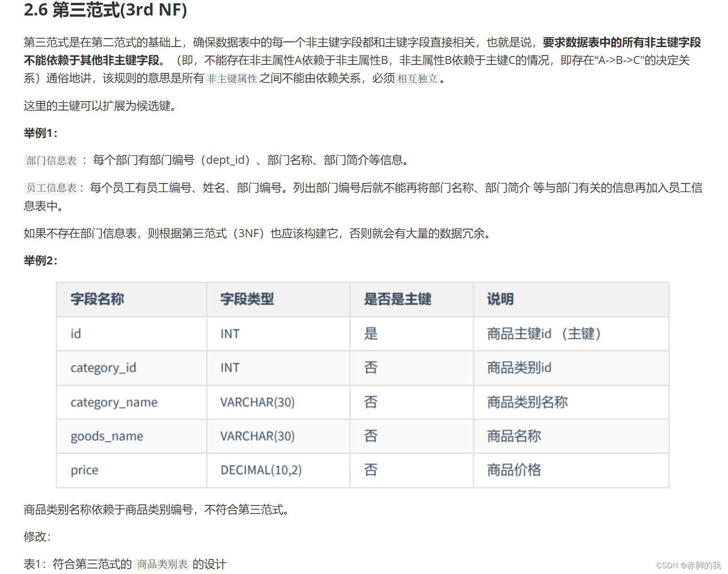The width and height of the screenshot is (728, 574).
Task: Click the inline code '商品类别表'
Action: tap(162, 564)
